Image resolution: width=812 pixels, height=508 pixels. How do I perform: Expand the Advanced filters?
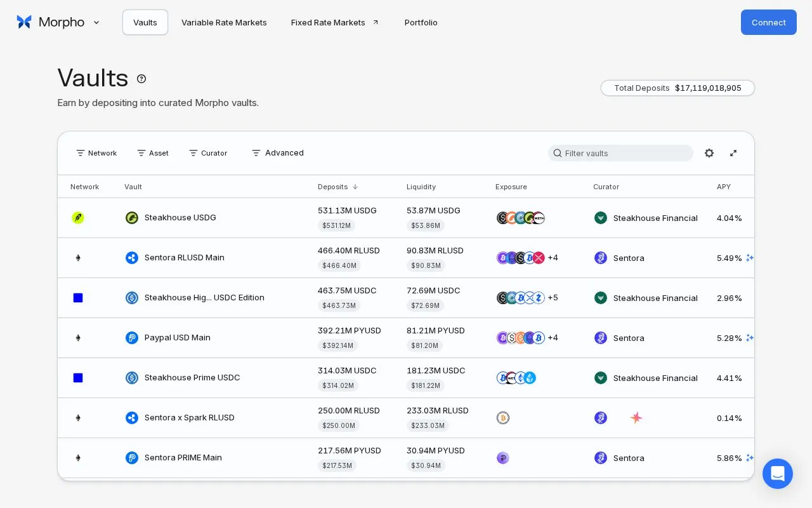[278, 153]
